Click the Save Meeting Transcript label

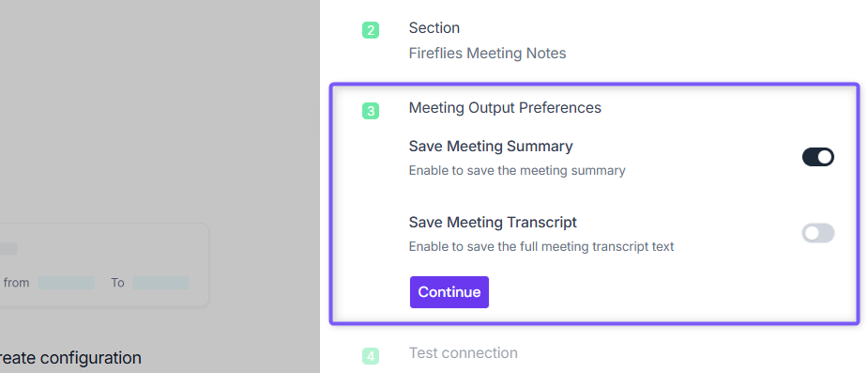click(x=493, y=223)
